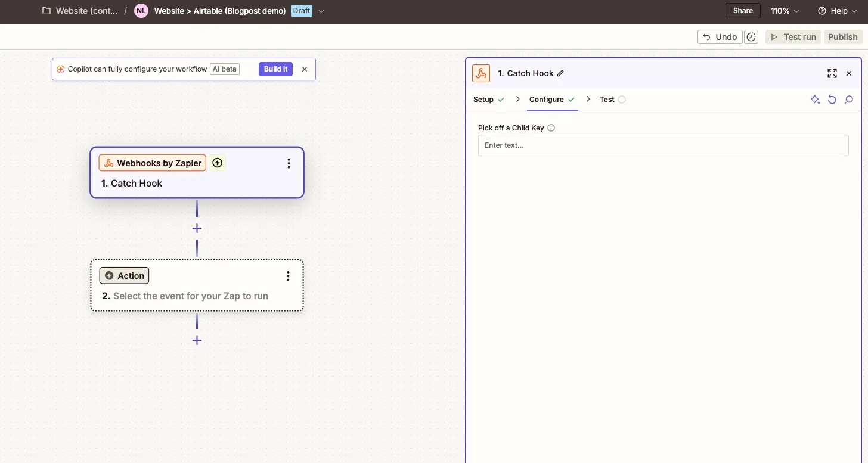Open the AI assist sparkle icon in panel
This screenshot has height=463, width=868.
(x=815, y=100)
